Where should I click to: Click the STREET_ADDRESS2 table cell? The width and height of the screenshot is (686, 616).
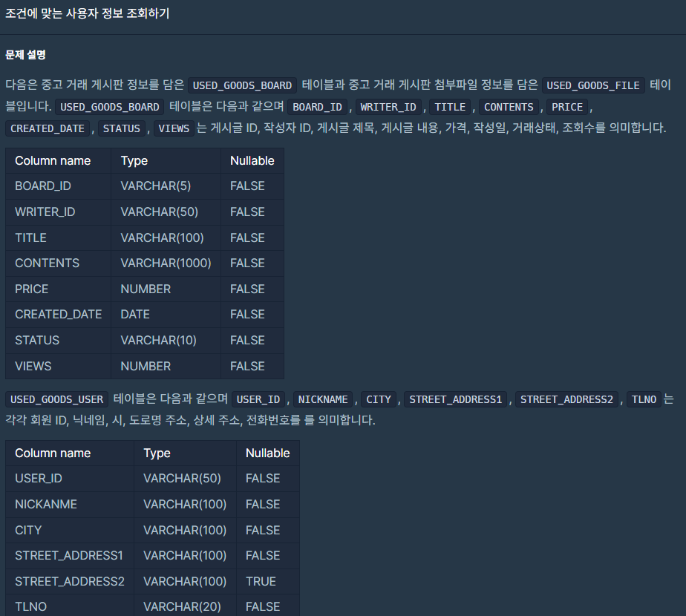(70, 581)
